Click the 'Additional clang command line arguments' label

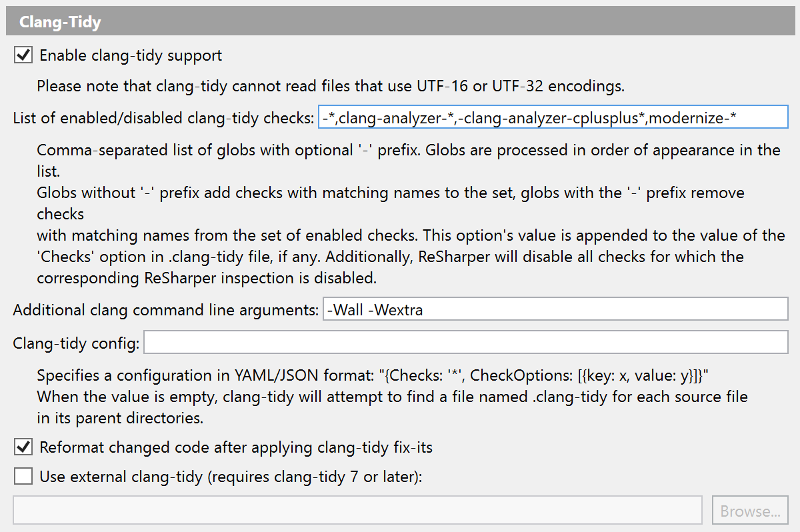tap(165, 309)
